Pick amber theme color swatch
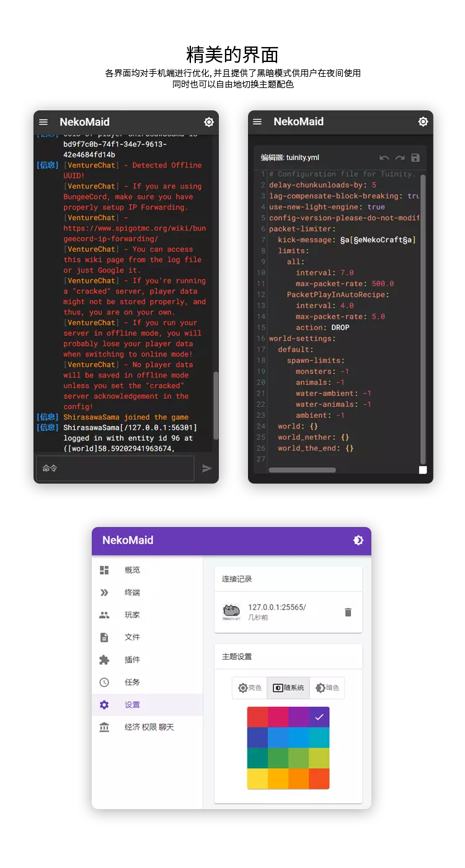 tap(278, 779)
